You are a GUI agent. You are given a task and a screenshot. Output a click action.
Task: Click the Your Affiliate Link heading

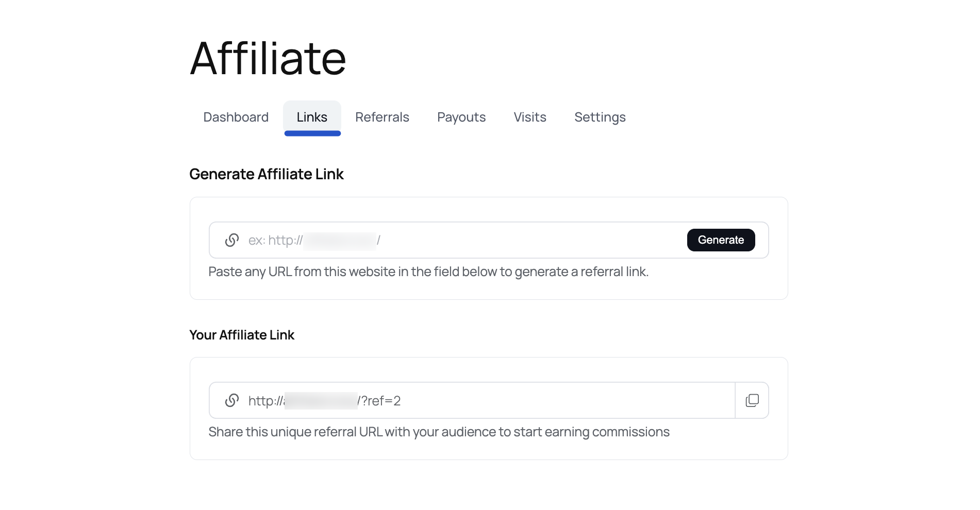pos(242,335)
